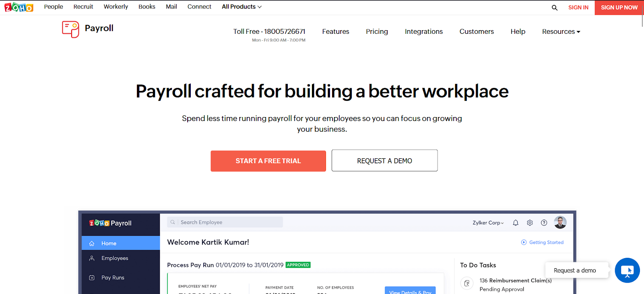Open the Recruit product link
This screenshot has height=294, width=644.
(83, 7)
